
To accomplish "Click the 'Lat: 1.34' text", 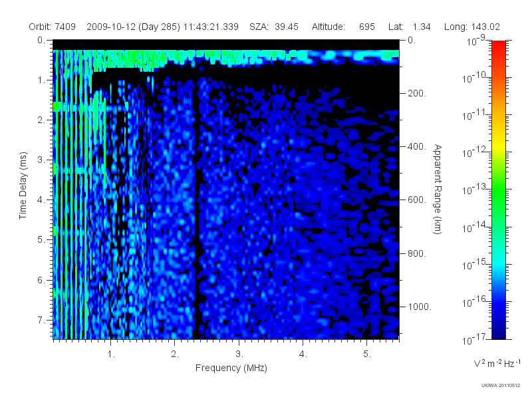I will pos(410,27).
